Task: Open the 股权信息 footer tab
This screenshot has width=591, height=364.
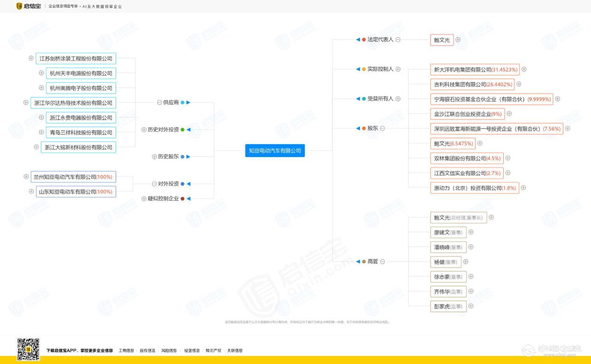Action: pyautogui.click(x=148, y=351)
